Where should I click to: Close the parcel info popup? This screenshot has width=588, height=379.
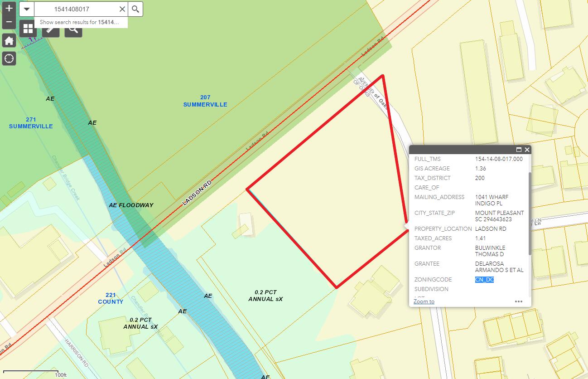[527, 150]
